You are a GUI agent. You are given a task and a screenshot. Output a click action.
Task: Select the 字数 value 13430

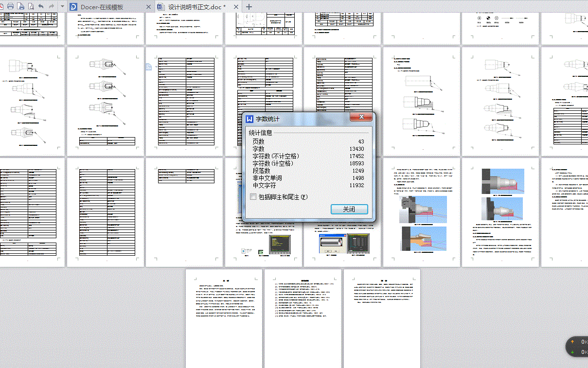click(356, 149)
